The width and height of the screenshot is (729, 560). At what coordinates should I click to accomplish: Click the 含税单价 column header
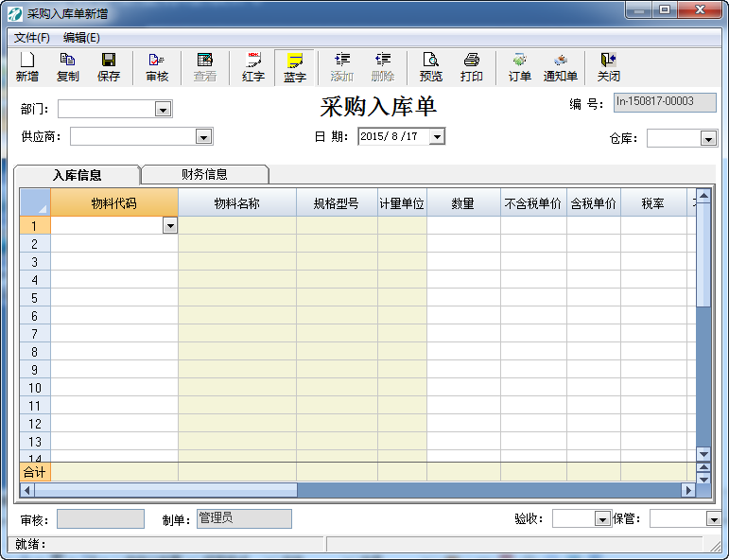(593, 202)
